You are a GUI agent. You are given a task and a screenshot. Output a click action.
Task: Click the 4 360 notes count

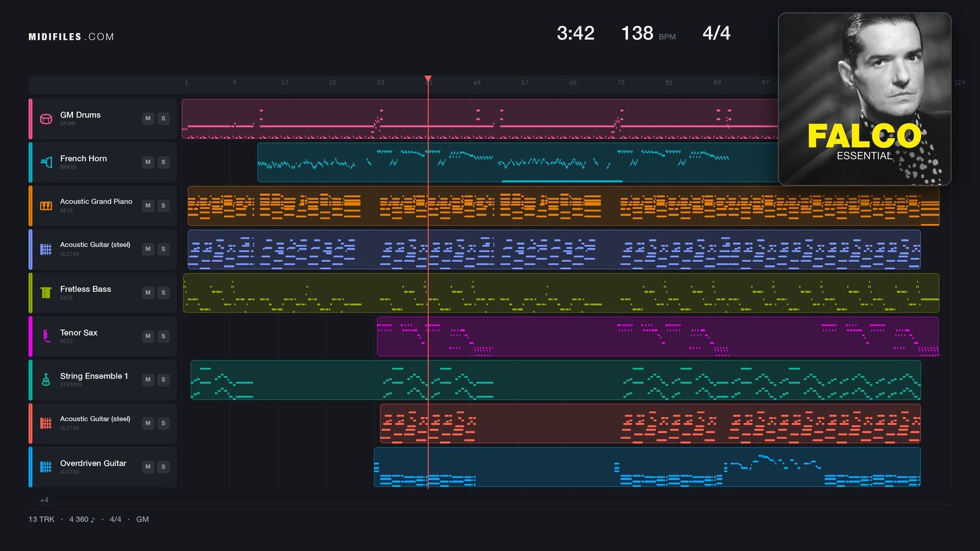tap(82, 520)
